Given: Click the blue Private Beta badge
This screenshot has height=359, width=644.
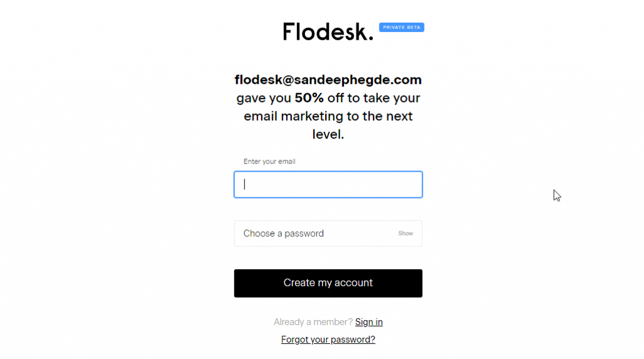Looking at the screenshot, I should click(x=401, y=27).
